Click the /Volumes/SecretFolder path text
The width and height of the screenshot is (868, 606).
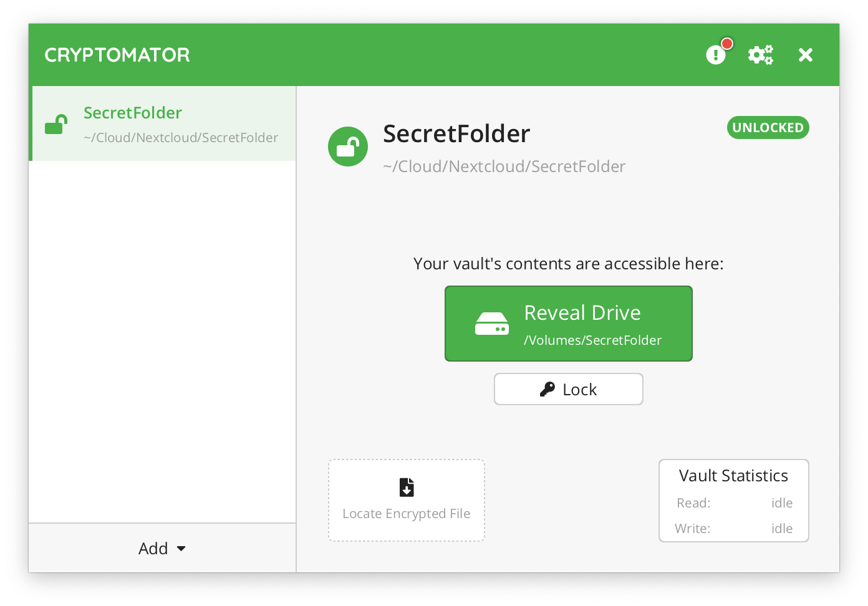tap(593, 340)
